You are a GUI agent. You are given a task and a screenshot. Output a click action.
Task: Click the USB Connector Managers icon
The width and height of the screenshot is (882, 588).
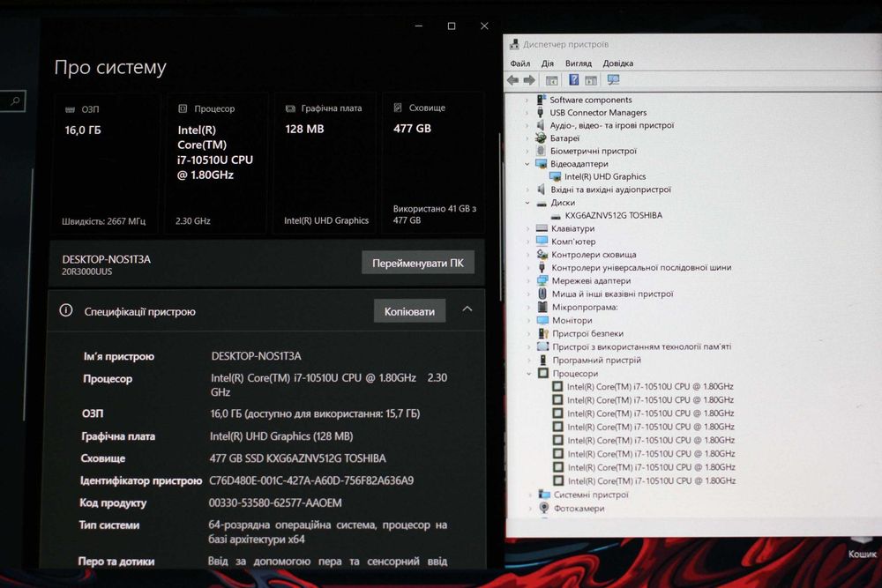point(541,113)
